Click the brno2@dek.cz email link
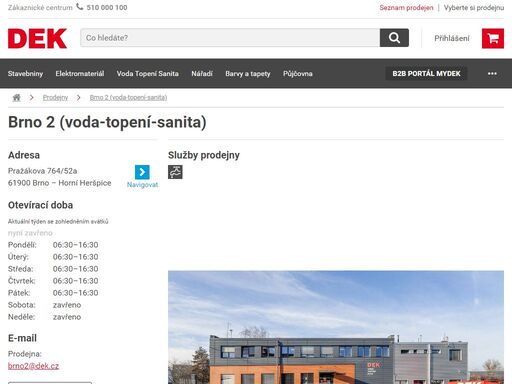Screen dimensions: 512x384 tap(33, 366)
